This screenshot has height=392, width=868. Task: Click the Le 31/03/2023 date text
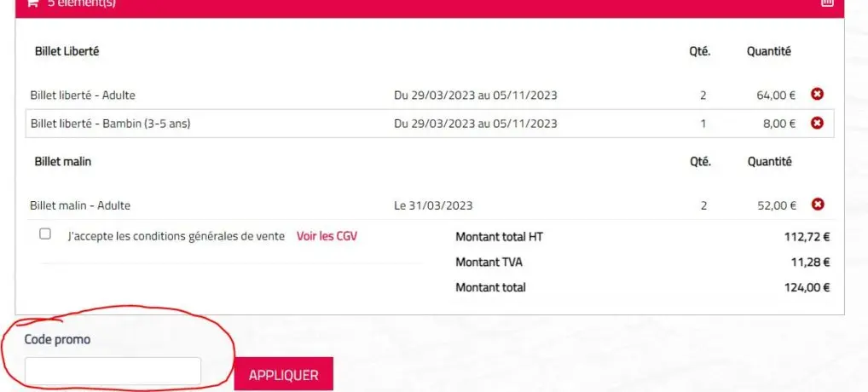[x=433, y=205]
